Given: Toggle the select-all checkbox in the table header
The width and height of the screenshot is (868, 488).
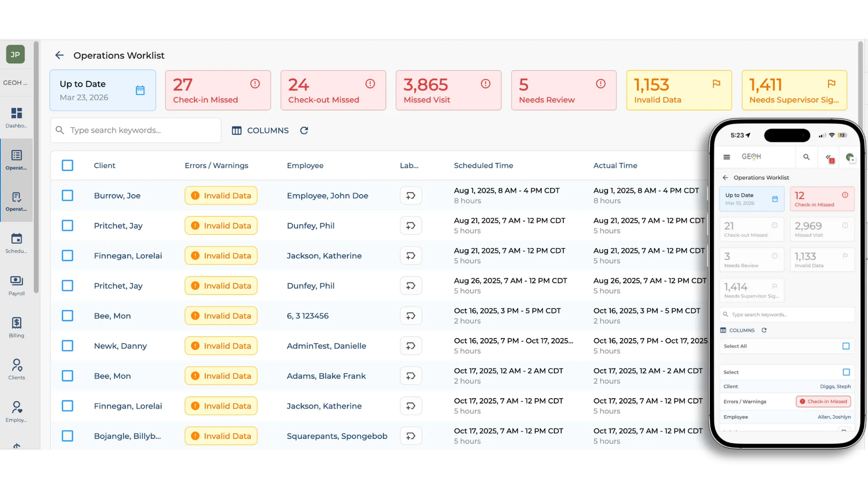Looking at the screenshot, I should [67, 165].
